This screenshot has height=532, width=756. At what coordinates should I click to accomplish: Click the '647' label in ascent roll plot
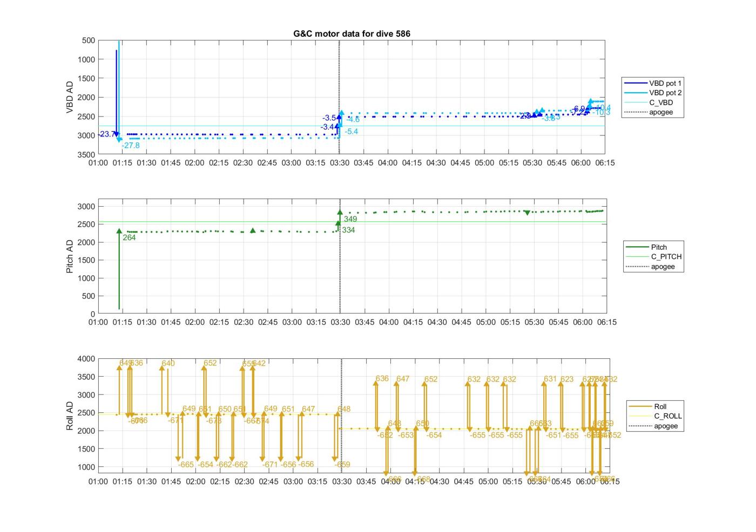tap(403, 379)
